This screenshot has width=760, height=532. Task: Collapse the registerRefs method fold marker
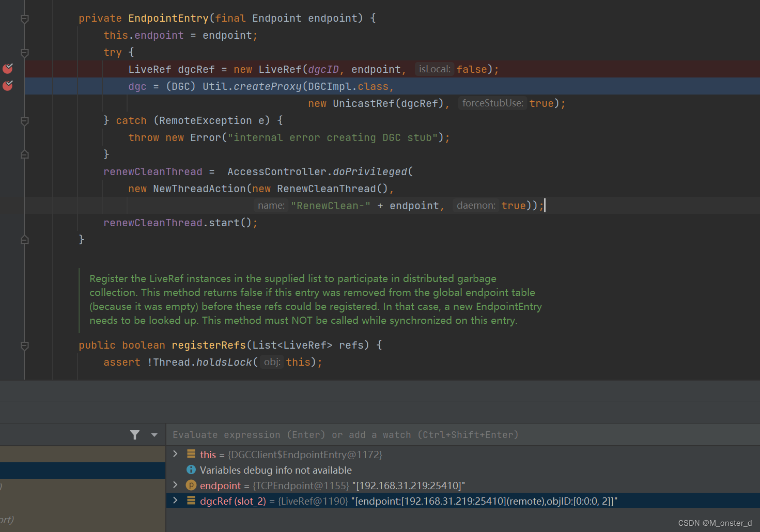coord(24,346)
